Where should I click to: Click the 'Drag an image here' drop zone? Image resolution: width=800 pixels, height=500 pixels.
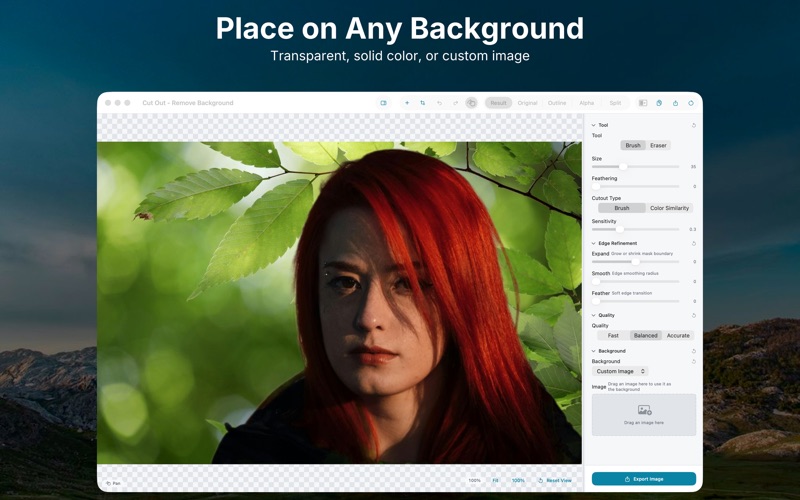click(x=644, y=415)
